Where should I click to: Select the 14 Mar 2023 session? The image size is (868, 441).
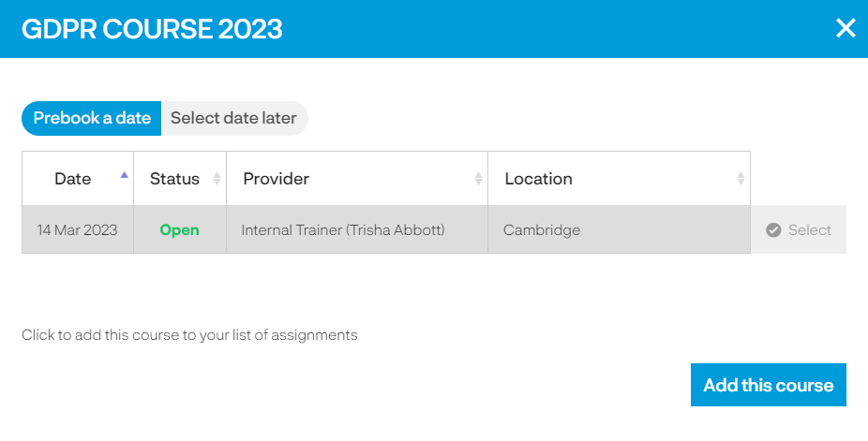tap(799, 230)
